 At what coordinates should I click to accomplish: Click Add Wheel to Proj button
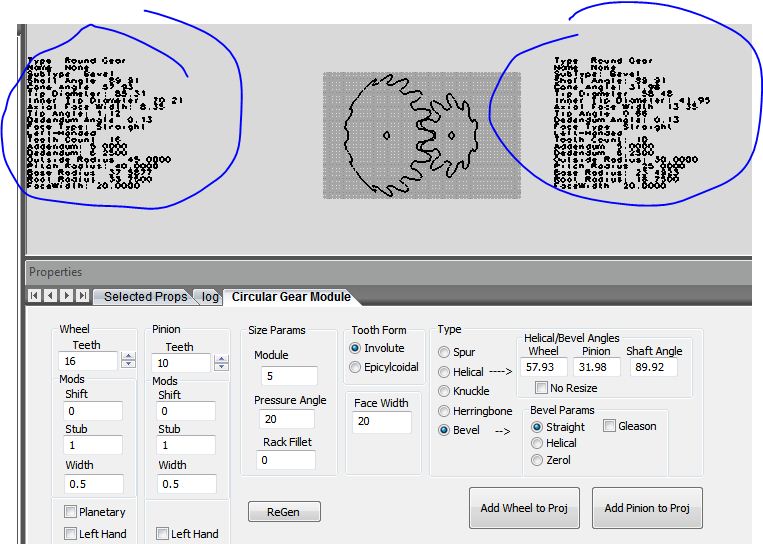524,508
